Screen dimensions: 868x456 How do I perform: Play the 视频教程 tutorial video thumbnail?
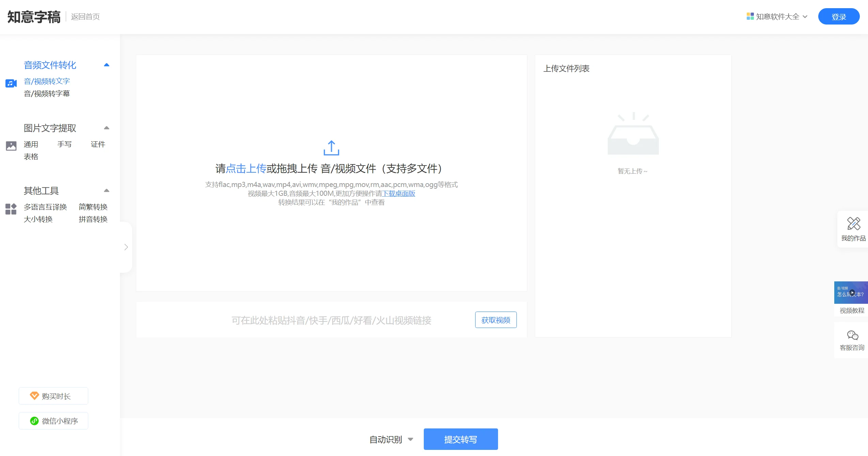pos(853,293)
